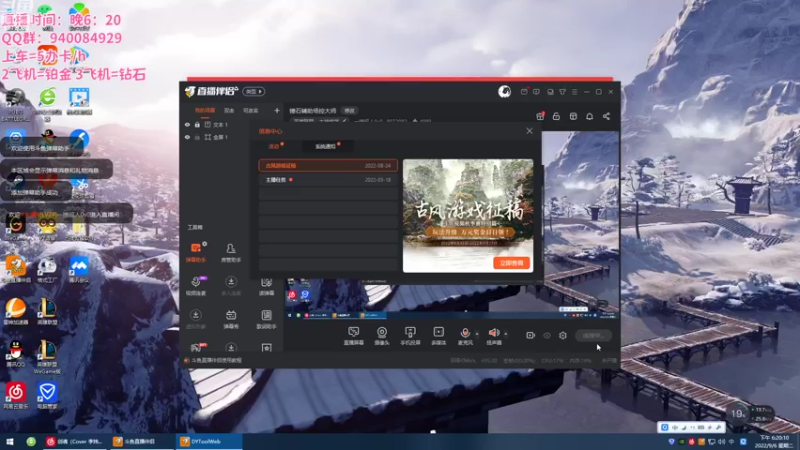The image size is (800, 450).
Task: Select the 文本 1 source row
Action: 232,124
